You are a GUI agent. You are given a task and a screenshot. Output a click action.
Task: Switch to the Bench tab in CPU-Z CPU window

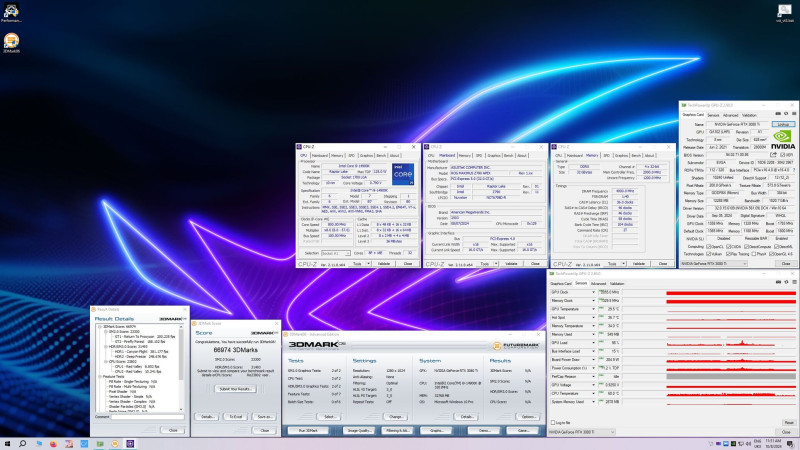[x=381, y=156]
